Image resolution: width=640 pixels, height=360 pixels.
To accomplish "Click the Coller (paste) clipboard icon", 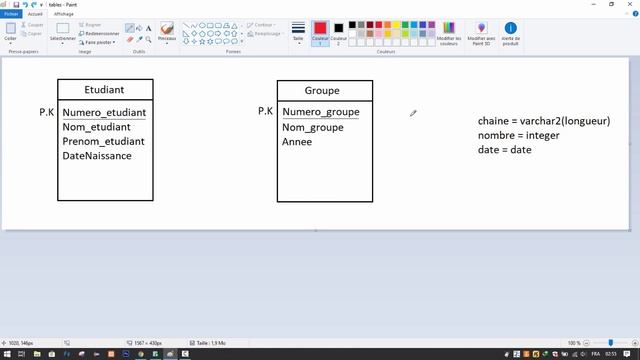I will pos(11,28).
